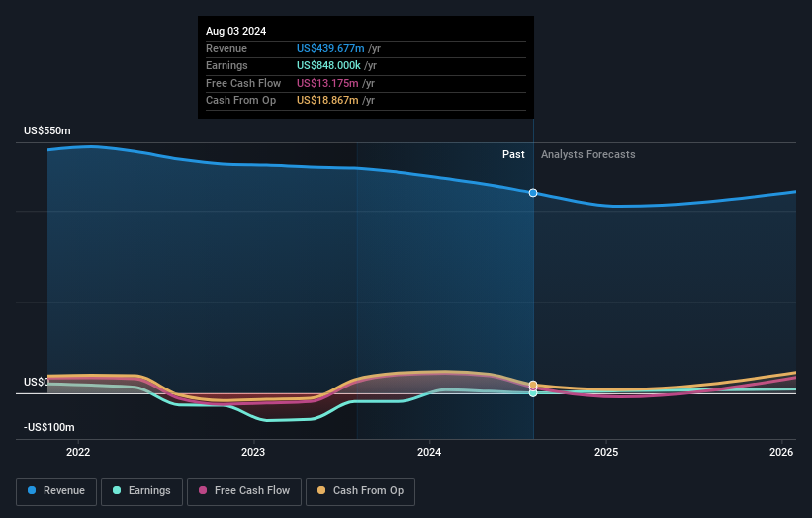Click the US$0 y-axis label
The height and width of the screenshot is (518, 812).
click(x=36, y=382)
